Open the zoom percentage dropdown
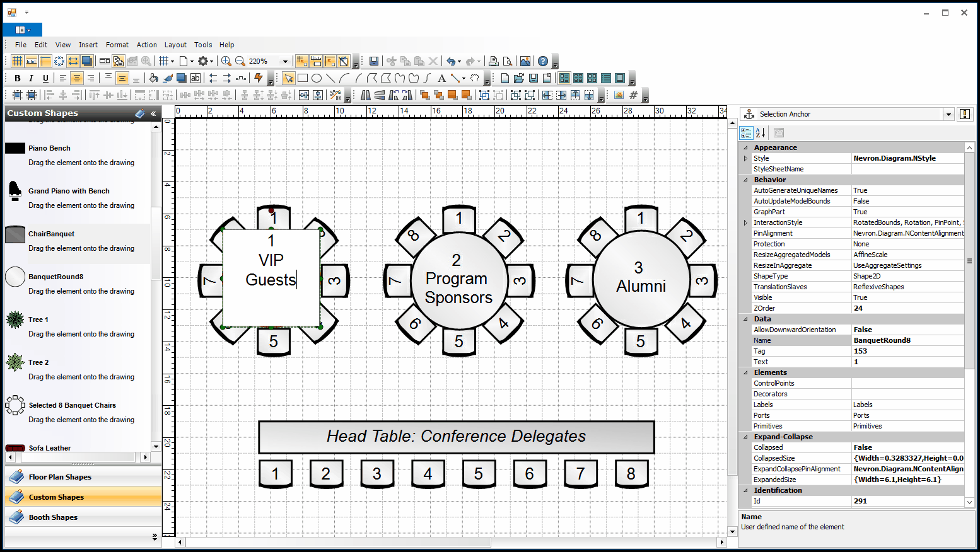Viewport: 980px width, 552px height. (x=285, y=61)
